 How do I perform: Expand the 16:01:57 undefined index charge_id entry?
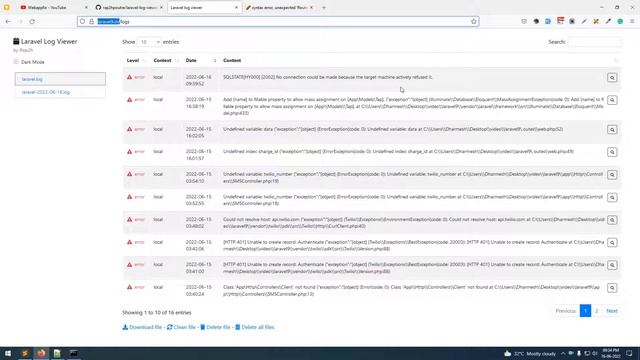pos(612,152)
